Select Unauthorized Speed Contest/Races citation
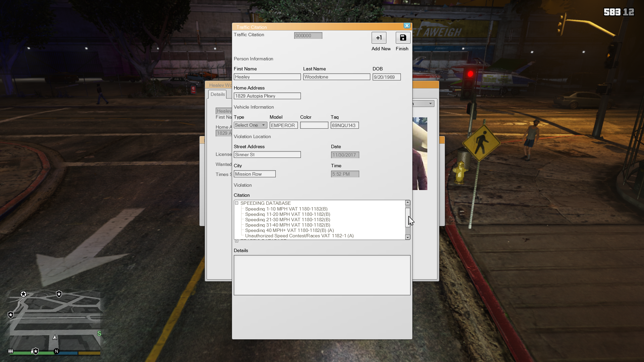The height and width of the screenshot is (362, 644). [299, 236]
